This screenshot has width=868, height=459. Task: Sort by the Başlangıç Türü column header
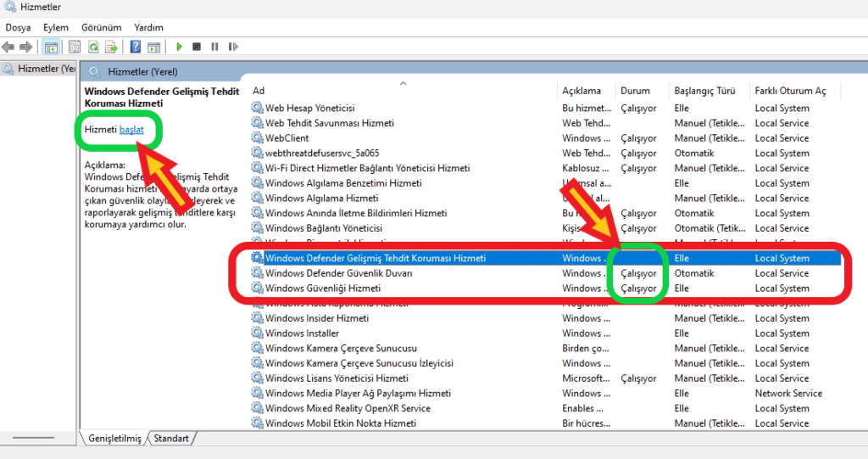pos(704,91)
